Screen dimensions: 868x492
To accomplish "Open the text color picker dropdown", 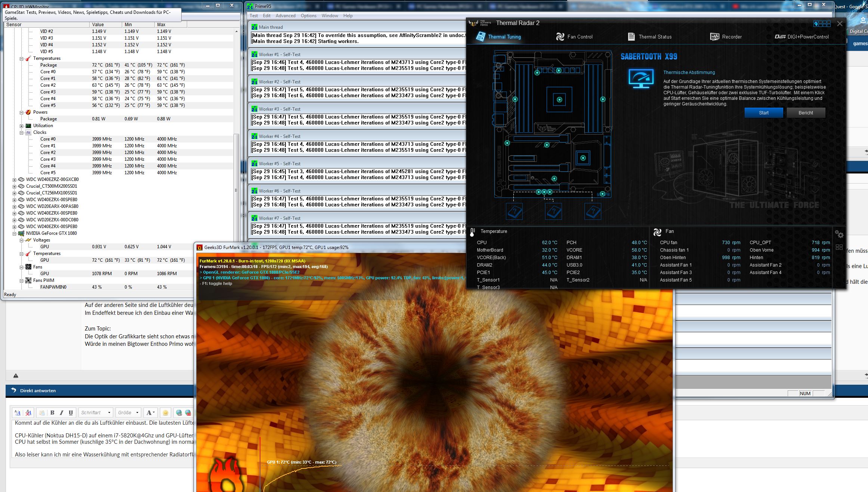I will [151, 413].
